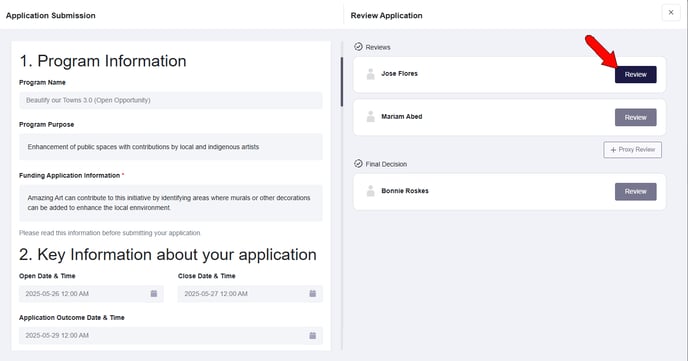Image resolution: width=688 pixels, height=361 pixels.
Task: Click the name Jose Flores
Action: (399, 74)
